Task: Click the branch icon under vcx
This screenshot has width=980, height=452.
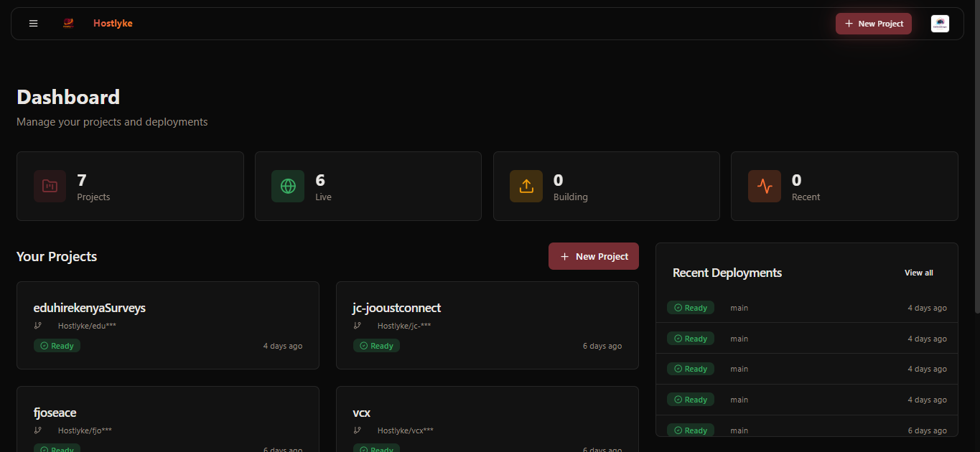Action: pyautogui.click(x=357, y=430)
